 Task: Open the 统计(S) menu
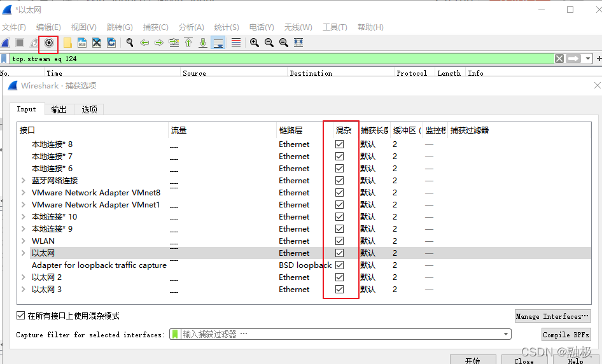[x=227, y=27]
